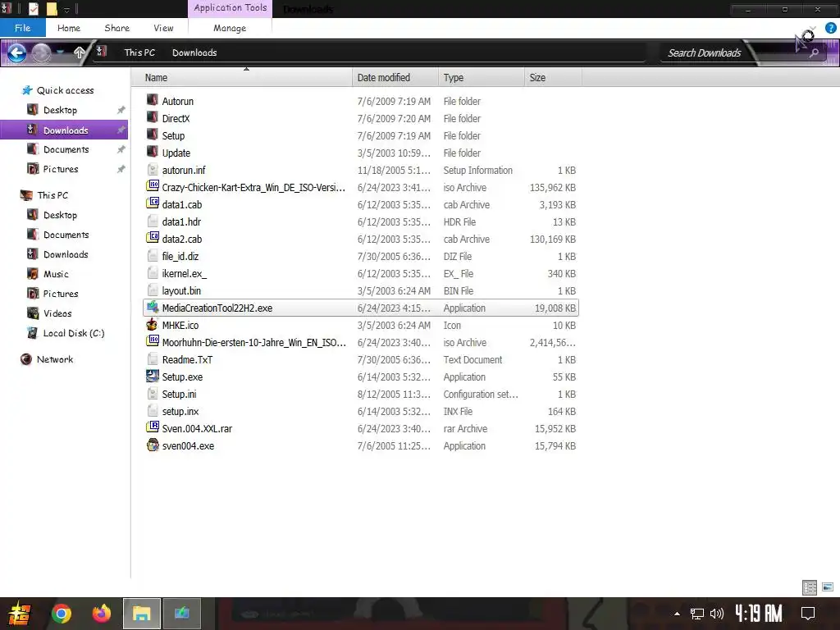Select the Application Tools contextual tab
The height and width of the screenshot is (630, 840).
point(231,8)
